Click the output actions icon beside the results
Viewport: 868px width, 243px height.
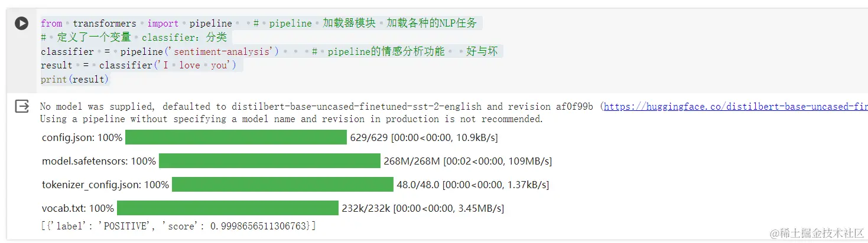[x=22, y=106]
